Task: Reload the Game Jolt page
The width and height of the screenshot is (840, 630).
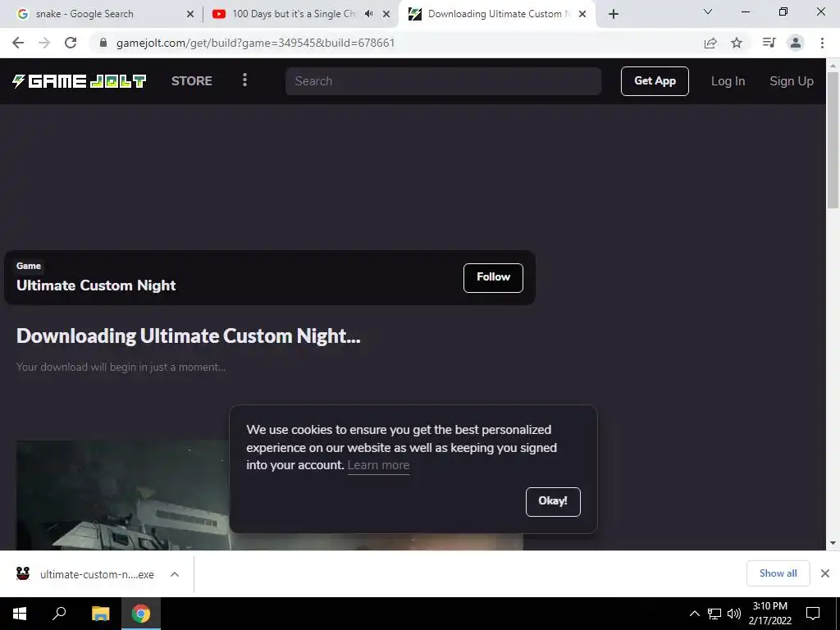Action: coord(71,43)
